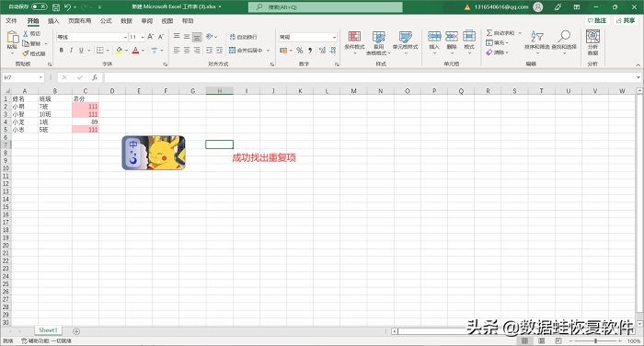Click the Decrease Font Size icon
644x346 pixels.
click(x=161, y=37)
